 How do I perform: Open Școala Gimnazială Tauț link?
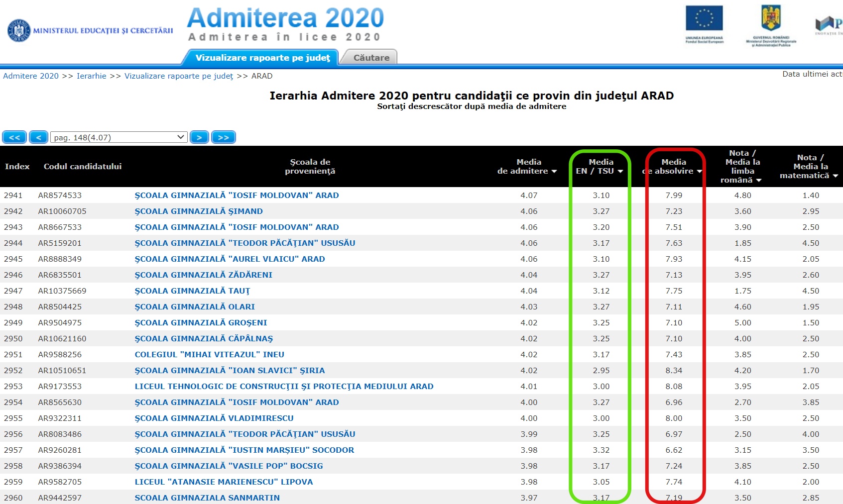click(192, 291)
